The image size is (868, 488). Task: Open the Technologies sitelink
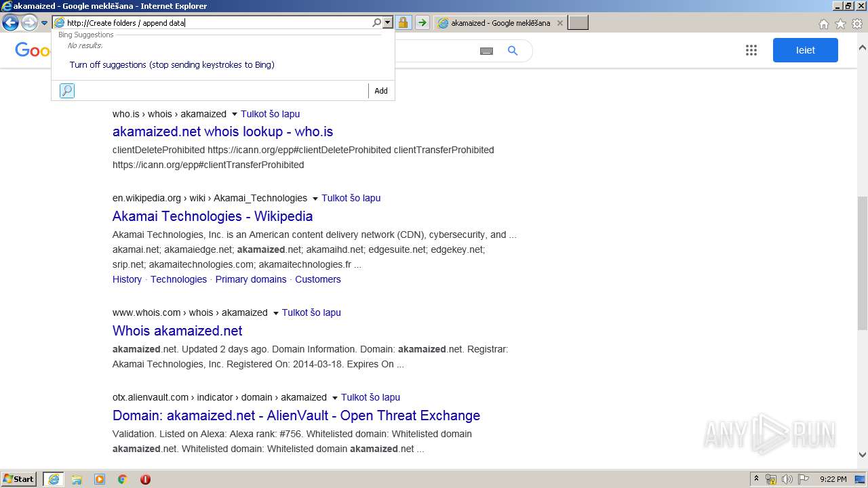click(x=178, y=279)
